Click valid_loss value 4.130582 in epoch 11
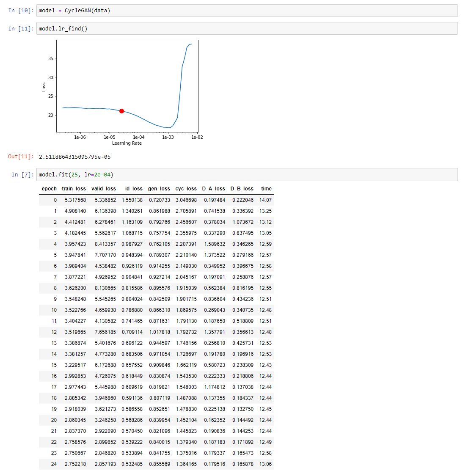 pos(105,321)
